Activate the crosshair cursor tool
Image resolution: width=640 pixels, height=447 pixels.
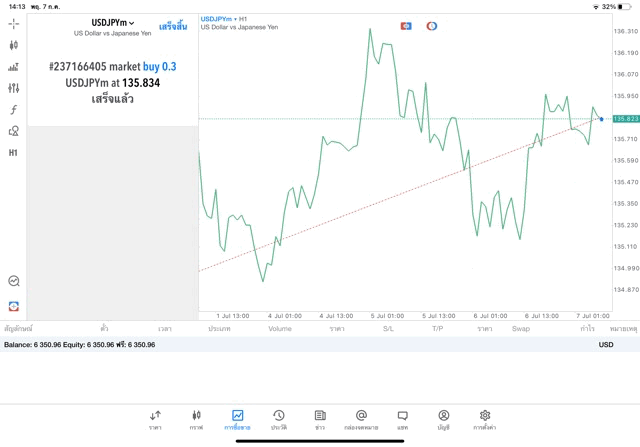pos(13,24)
